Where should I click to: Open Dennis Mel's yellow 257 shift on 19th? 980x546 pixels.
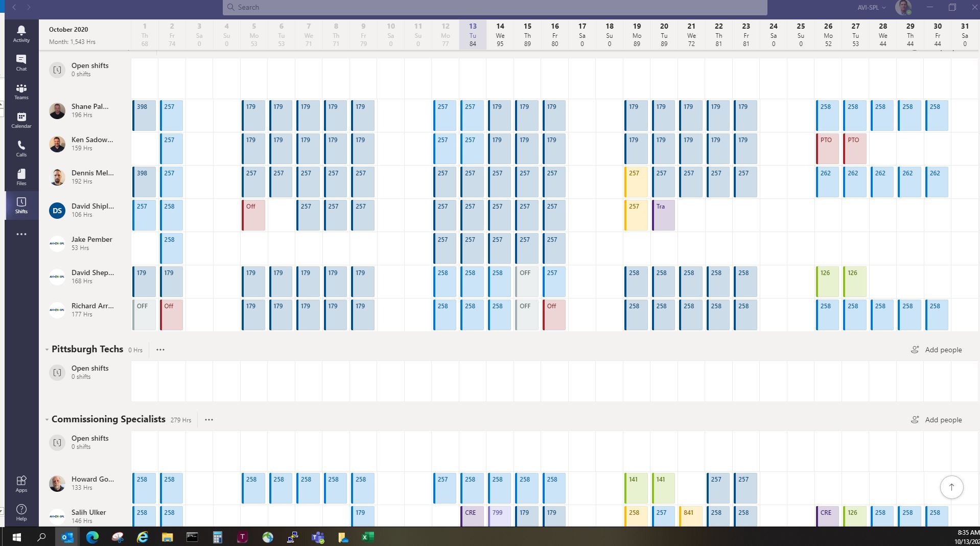point(636,182)
